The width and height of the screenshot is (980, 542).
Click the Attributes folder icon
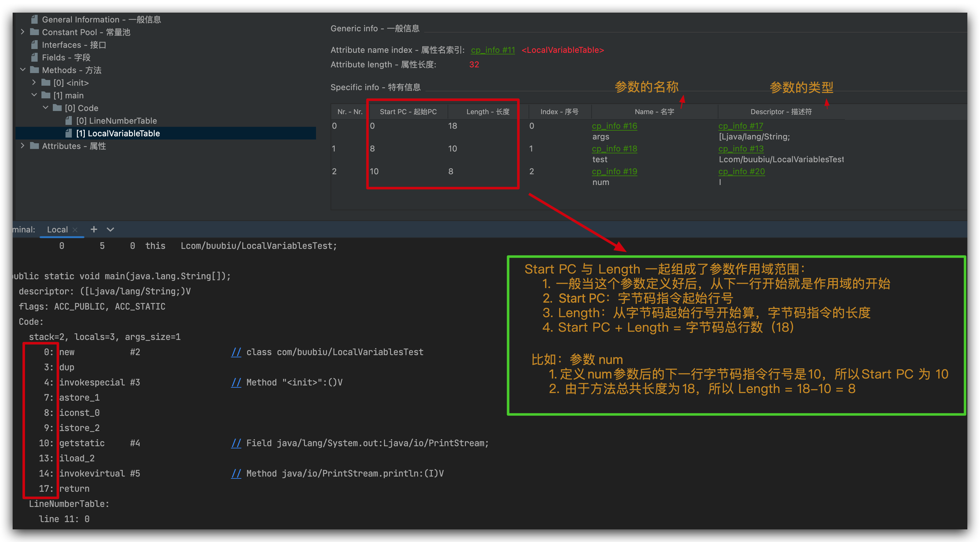(x=34, y=146)
